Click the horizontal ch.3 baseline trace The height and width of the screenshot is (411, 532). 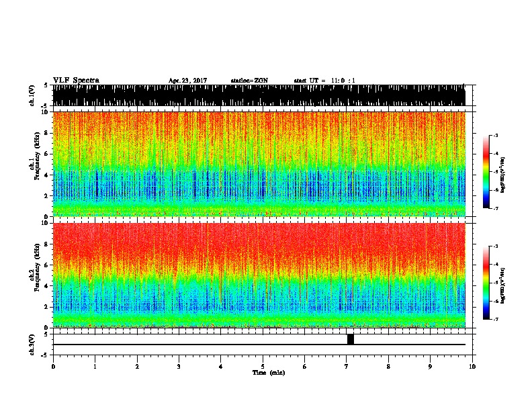click(259, 345)
